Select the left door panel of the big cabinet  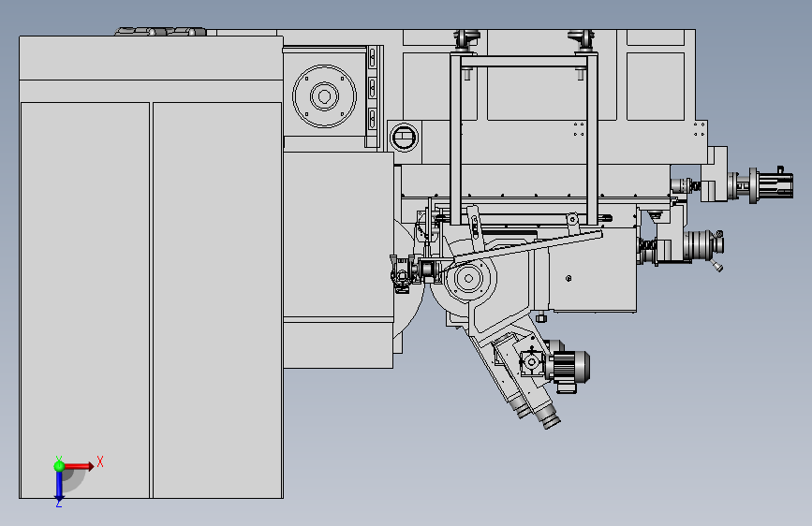85,300
